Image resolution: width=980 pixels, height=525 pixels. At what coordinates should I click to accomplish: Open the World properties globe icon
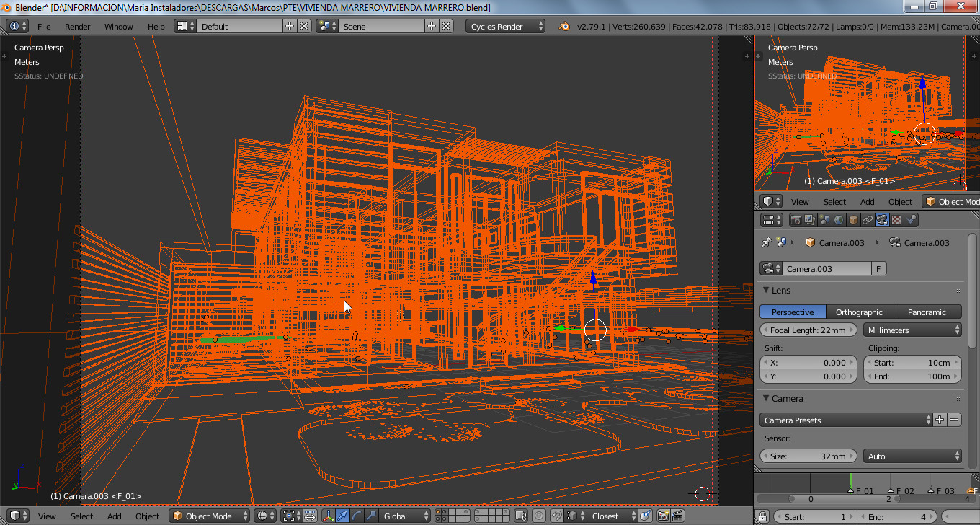click(839, 220)
